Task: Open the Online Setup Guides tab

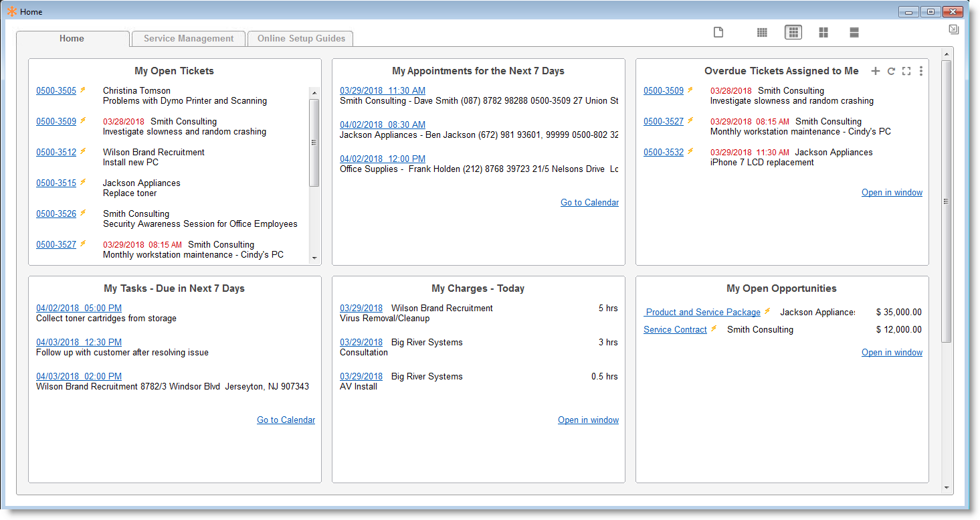Action: [301, 39]
